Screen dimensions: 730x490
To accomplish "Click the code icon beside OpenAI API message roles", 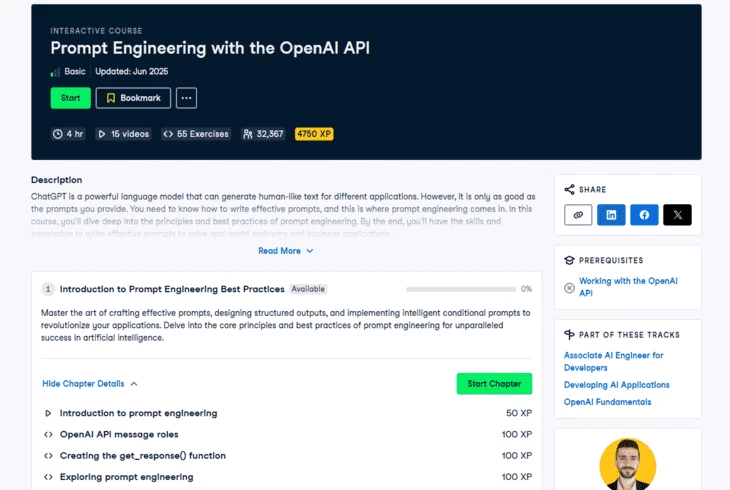I will pos(48,434).
